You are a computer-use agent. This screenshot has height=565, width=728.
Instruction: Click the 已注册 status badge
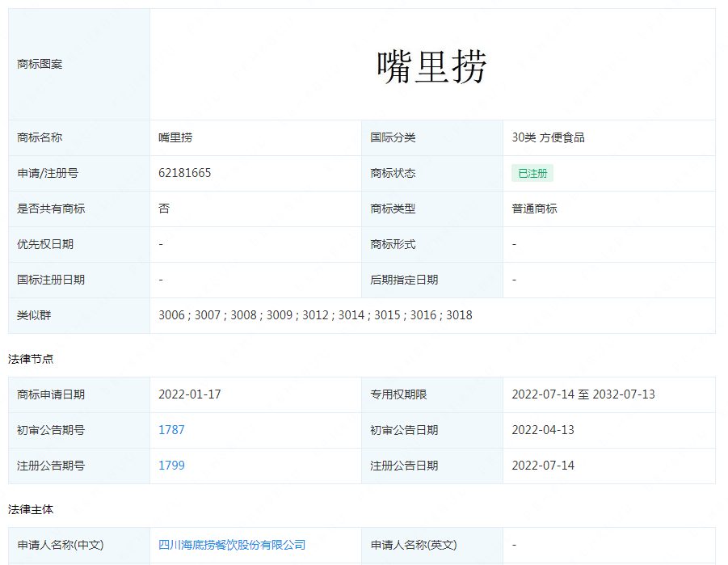pos(532,173)
